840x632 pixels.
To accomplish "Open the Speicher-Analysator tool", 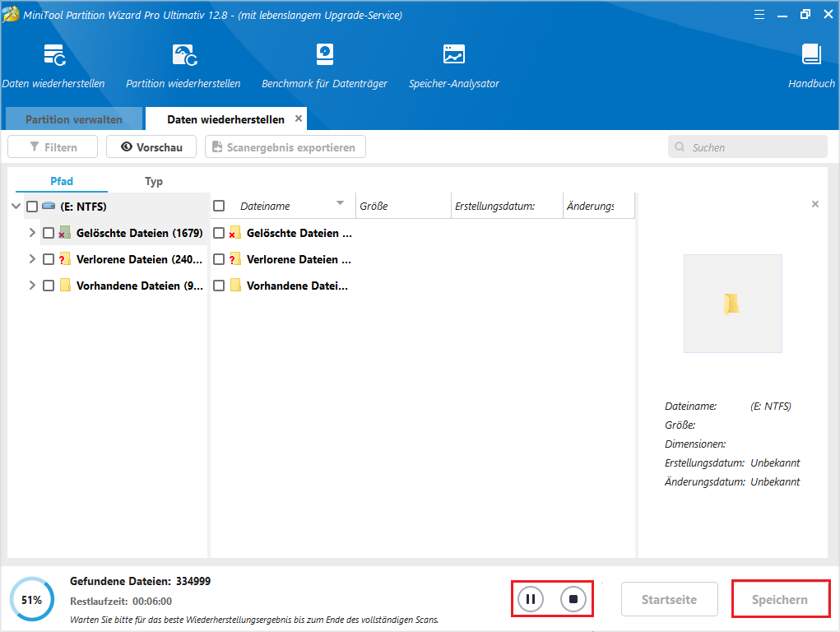I will point(454,54).
